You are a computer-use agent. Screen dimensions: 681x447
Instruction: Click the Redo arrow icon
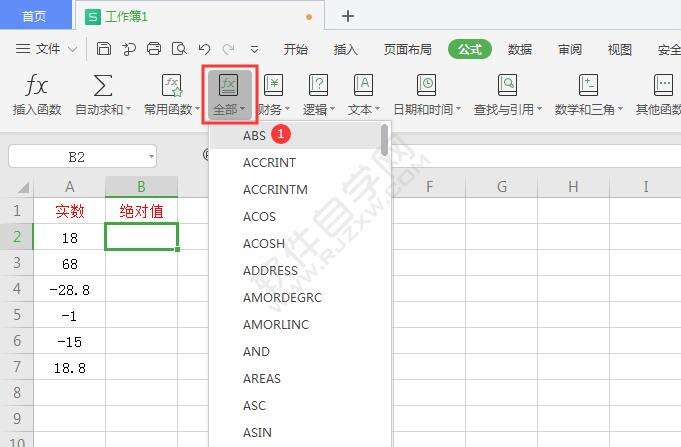[x=229, y=49]
